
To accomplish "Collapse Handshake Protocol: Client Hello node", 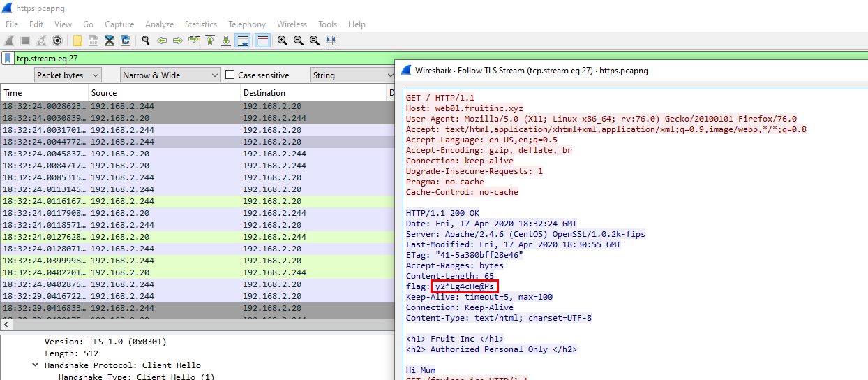I will coord(36,365).
